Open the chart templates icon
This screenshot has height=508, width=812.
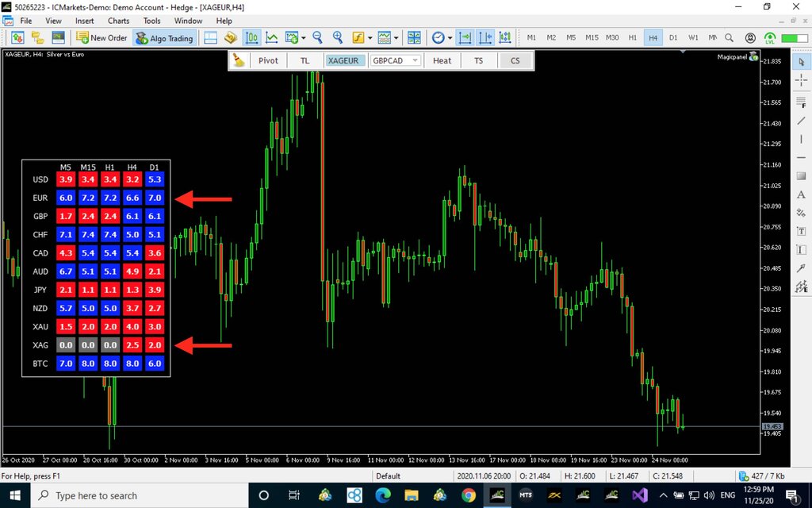[x=385, y=38]
